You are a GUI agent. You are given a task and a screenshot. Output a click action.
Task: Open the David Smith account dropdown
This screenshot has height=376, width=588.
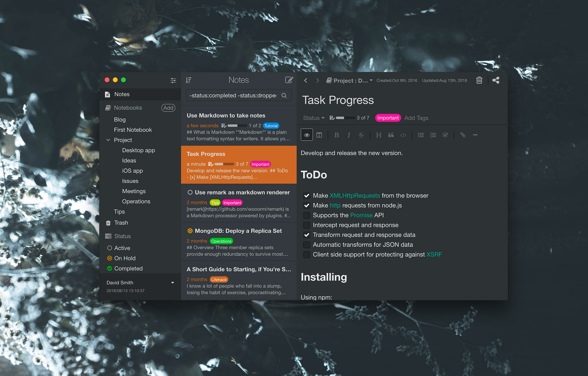click(x=172, y=283)
